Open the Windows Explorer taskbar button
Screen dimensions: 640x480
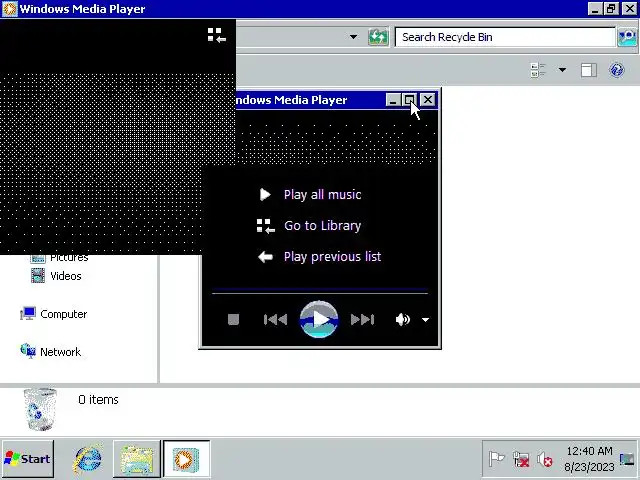(137, 459)
